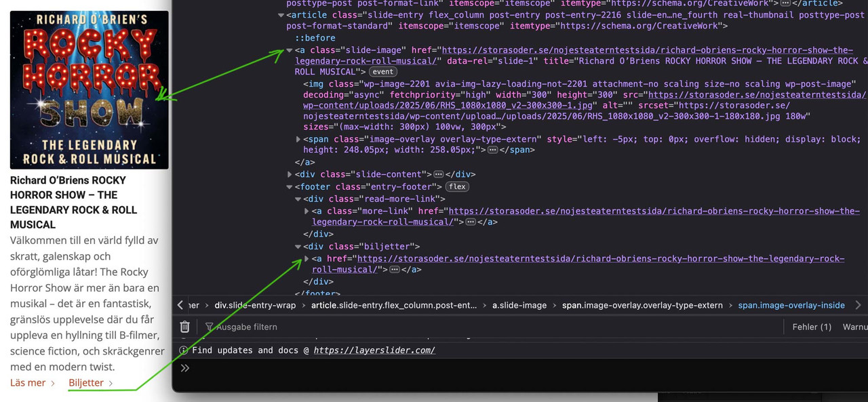Click the console prompt chevrons
This screenshot has height=402, width=868.
click(x=184, y=368)
